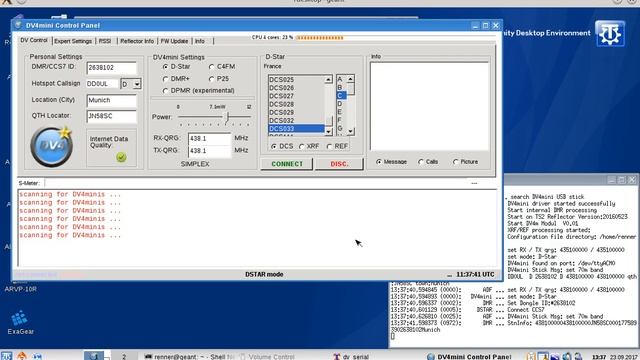
Task: Click the TX-QRG frequency field
Action: click(209, 151)
